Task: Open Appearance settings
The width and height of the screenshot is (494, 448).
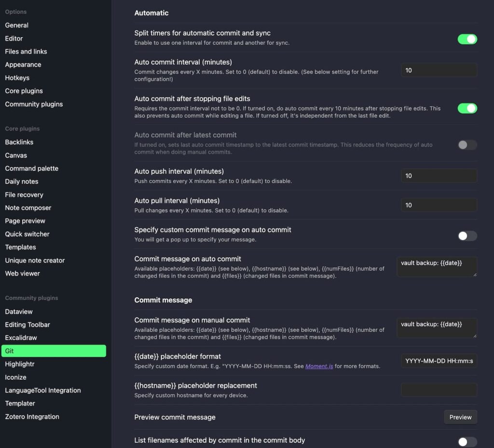Action: pos(23,64)
